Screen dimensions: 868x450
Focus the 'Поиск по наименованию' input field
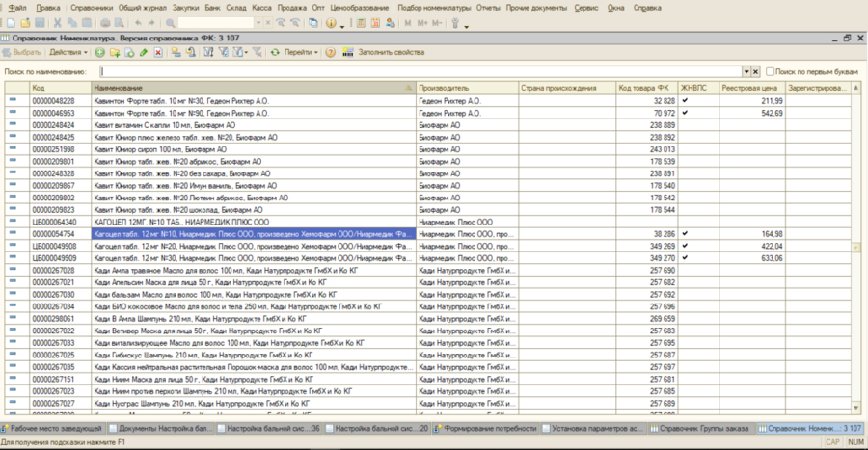click(x=420, y=72)
